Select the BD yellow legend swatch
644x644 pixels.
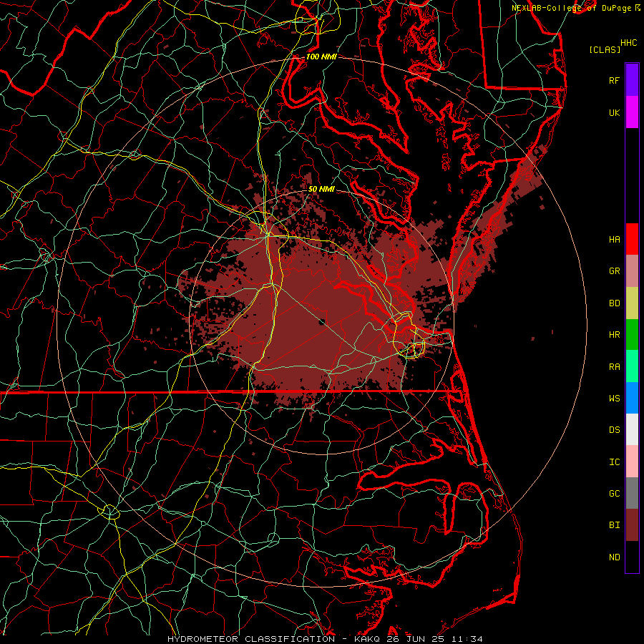coord(632,303)
